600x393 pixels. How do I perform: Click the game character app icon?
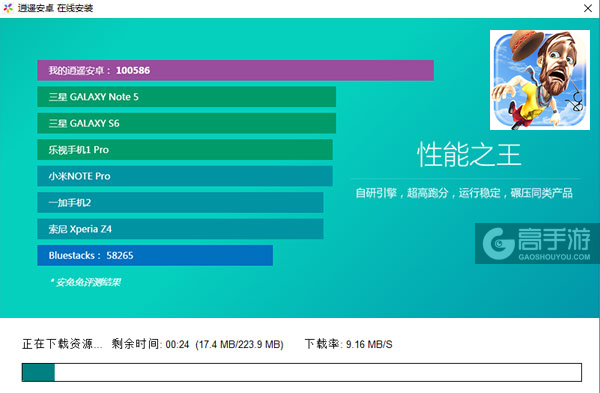coord(540,80)
